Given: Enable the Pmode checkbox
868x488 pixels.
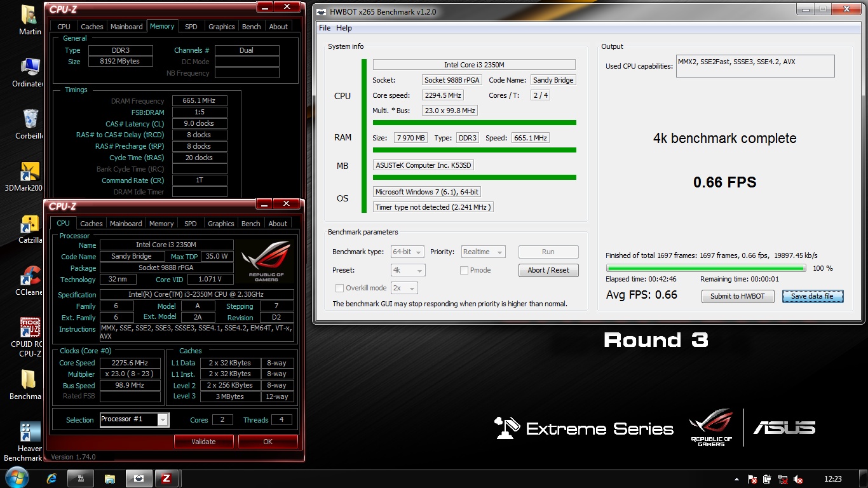Looking at the screenshot, I should pyautogui.click(x=464, y=270).
